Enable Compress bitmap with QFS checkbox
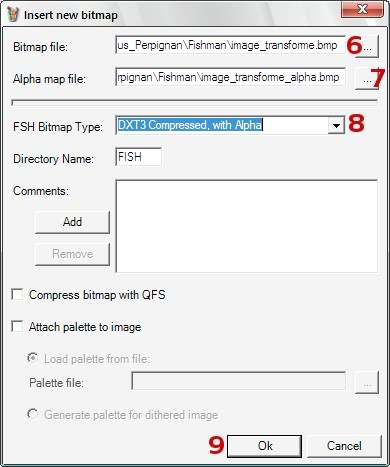The image size is (390, 467). point(17,295)
